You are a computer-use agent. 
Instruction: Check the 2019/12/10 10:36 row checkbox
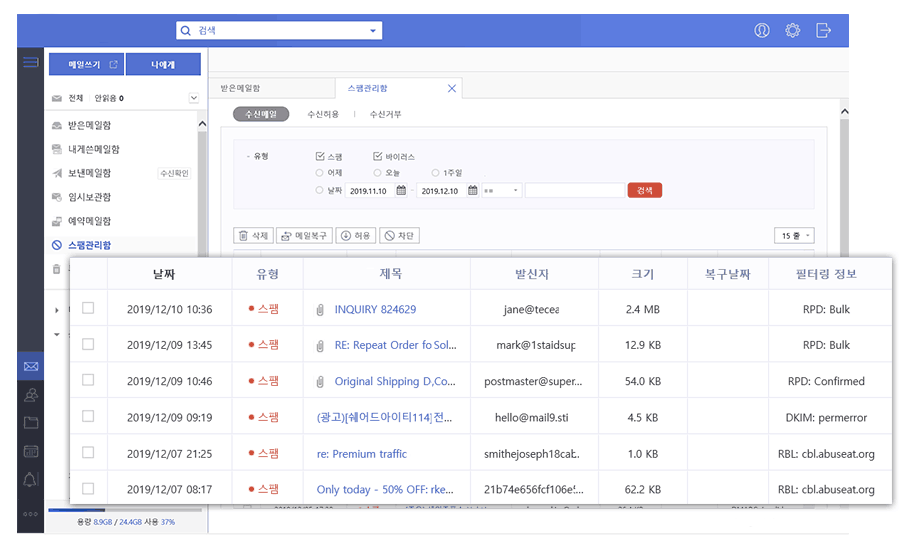tap(88, 308)
